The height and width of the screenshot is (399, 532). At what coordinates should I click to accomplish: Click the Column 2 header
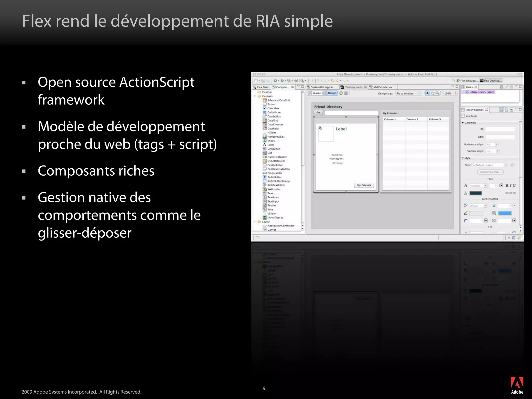click(416, 119)
